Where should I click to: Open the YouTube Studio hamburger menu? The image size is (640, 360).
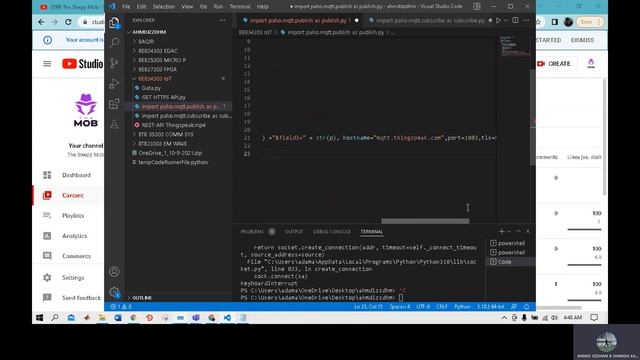click(47, 64)
